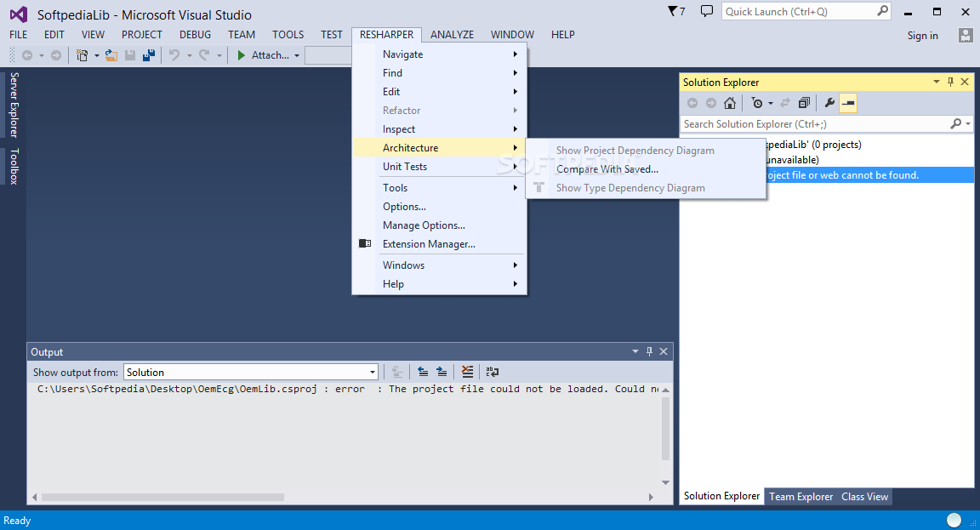Toggle auto-hide pin on Solution Explorer

950,82
